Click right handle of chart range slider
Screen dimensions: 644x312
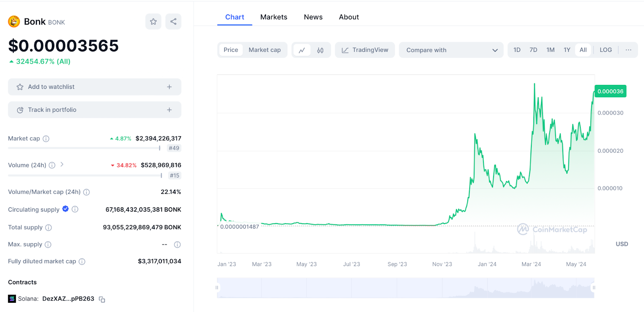pyautogui.click(x=594, y=288)
